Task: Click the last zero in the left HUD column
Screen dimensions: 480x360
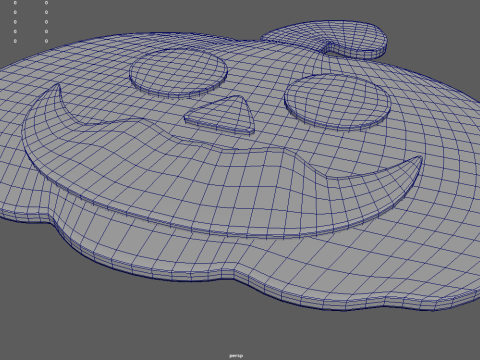Action: [x=15, y=41]
